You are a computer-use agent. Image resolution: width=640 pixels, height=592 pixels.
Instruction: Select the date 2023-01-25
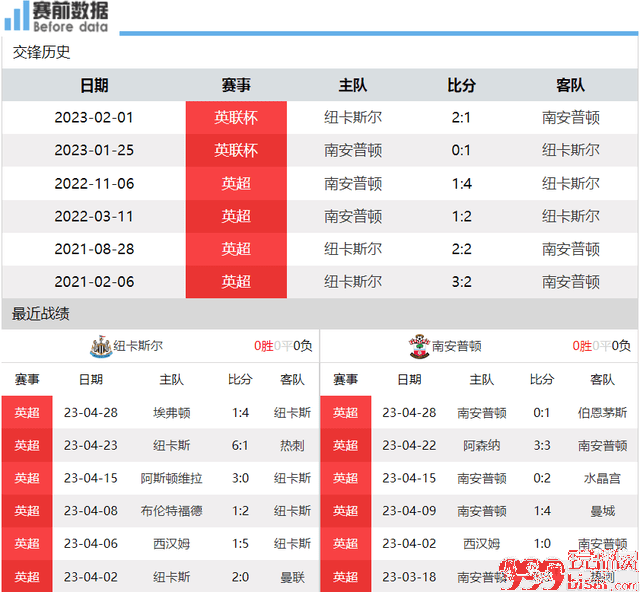94,150
